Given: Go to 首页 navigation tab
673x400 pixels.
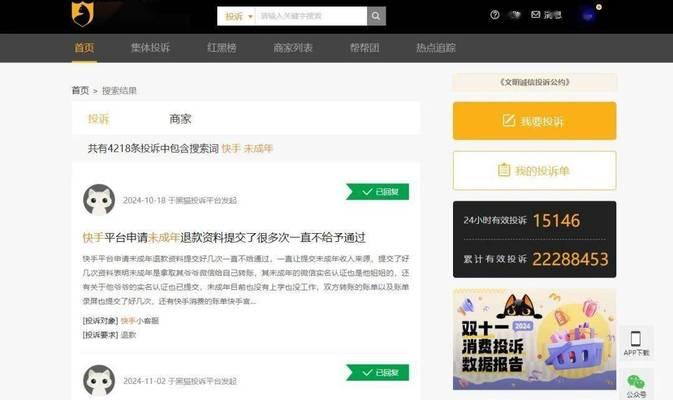Looking at the screenshot, I should 84,48.
